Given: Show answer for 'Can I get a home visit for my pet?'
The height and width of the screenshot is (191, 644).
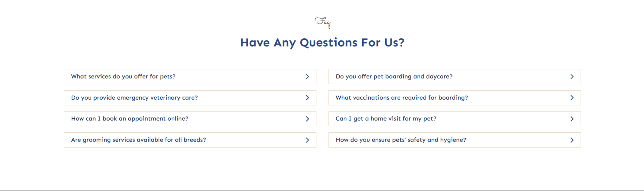Looking at the screenshot, I should (x=386, y=119).
